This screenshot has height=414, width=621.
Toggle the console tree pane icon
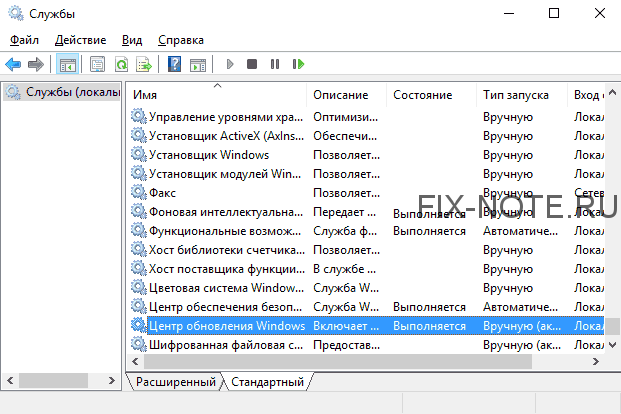point(67,64)
